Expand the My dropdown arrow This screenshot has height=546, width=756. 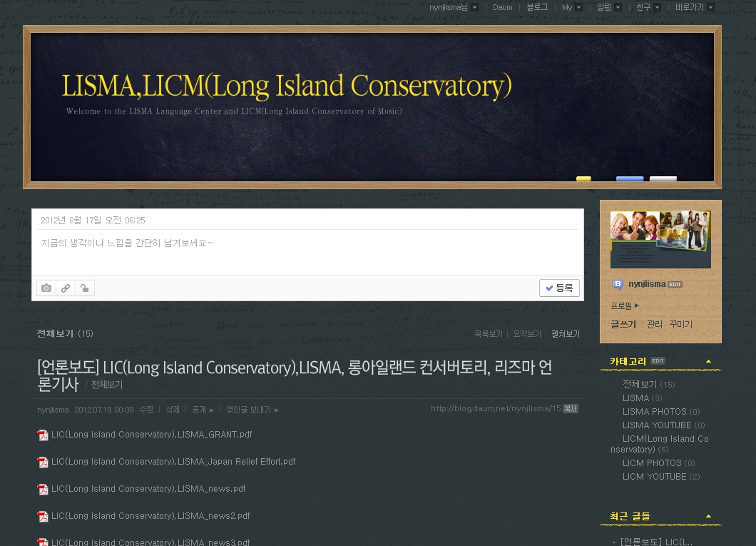579,7
